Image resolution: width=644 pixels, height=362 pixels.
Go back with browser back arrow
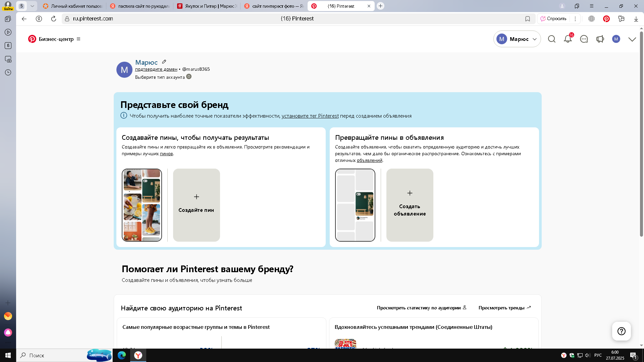24,19
